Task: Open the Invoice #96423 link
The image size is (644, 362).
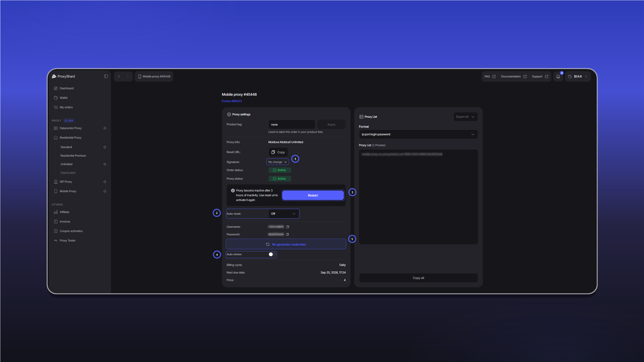Action: pyautogui.click(x=232, y=101)
